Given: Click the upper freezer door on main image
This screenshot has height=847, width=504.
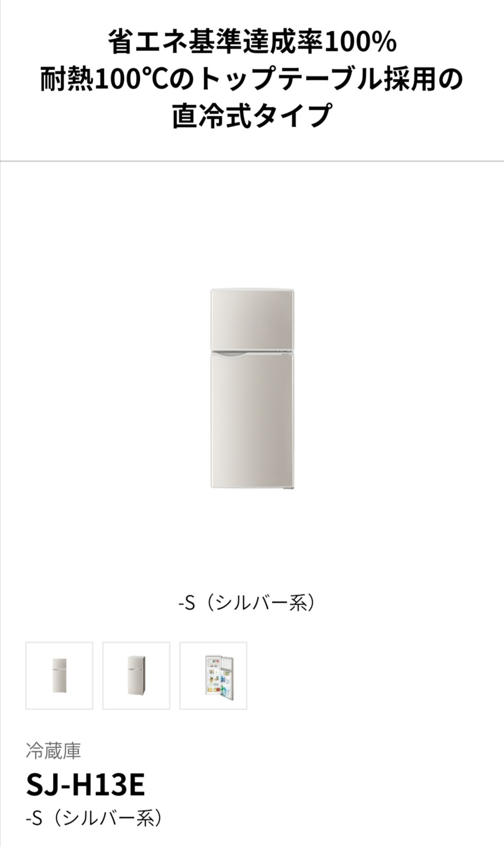Looking at the screenshot, I should [252, 320].
